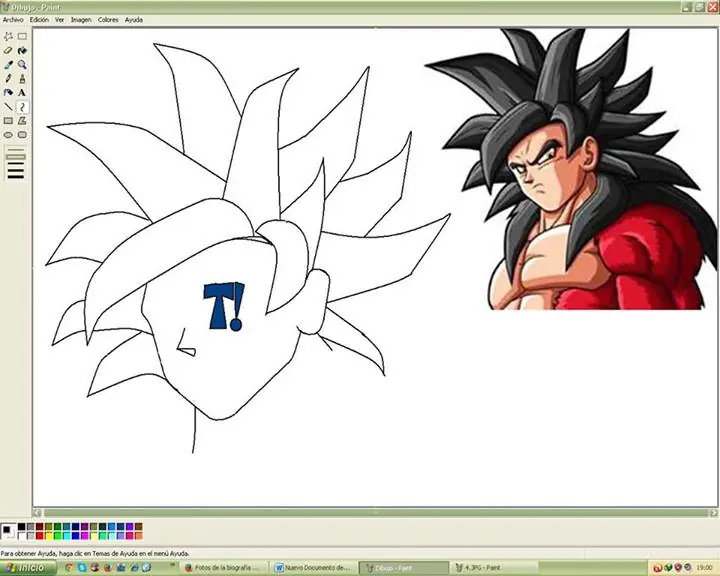Choose the Pencil tool
Screen dimensions: 720x576
(x=8, y=79)
